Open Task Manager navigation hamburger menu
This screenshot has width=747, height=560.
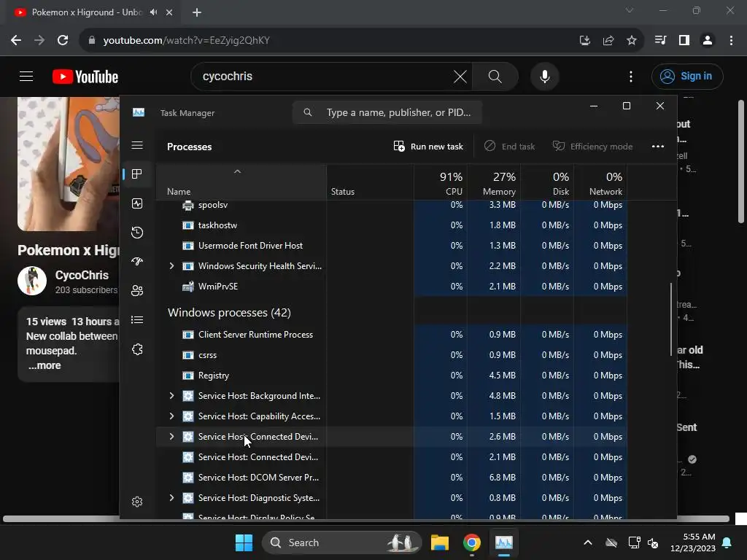pyautogui.click(x=137, y=145)
